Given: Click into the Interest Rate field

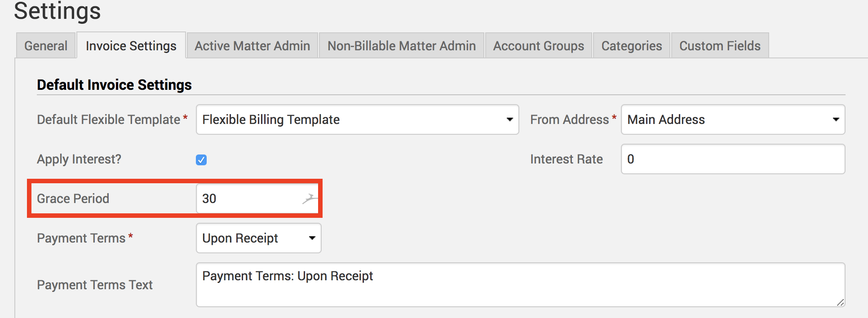Looking at the screenshot, I should click(732, 159).
